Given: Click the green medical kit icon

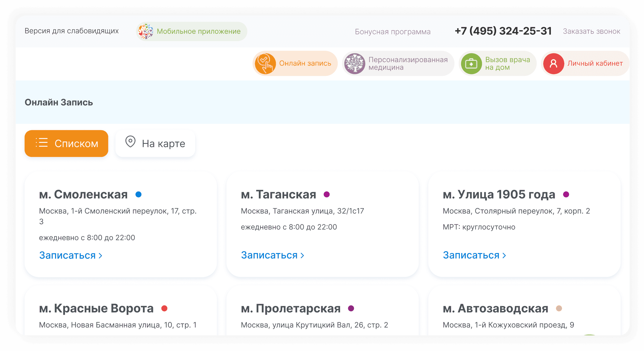Looking at the screenshot, I should [471, 63].
